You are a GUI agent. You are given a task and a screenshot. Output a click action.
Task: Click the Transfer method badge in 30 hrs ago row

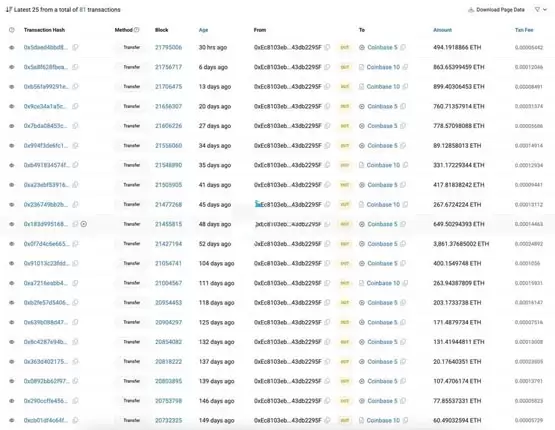coord(131,47)
